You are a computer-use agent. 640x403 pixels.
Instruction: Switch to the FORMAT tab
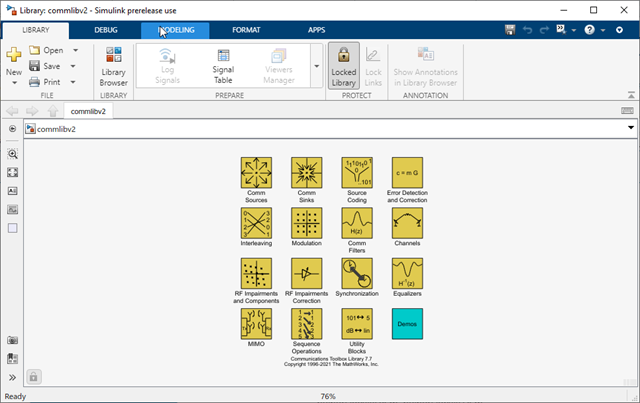tap(246, 30)
